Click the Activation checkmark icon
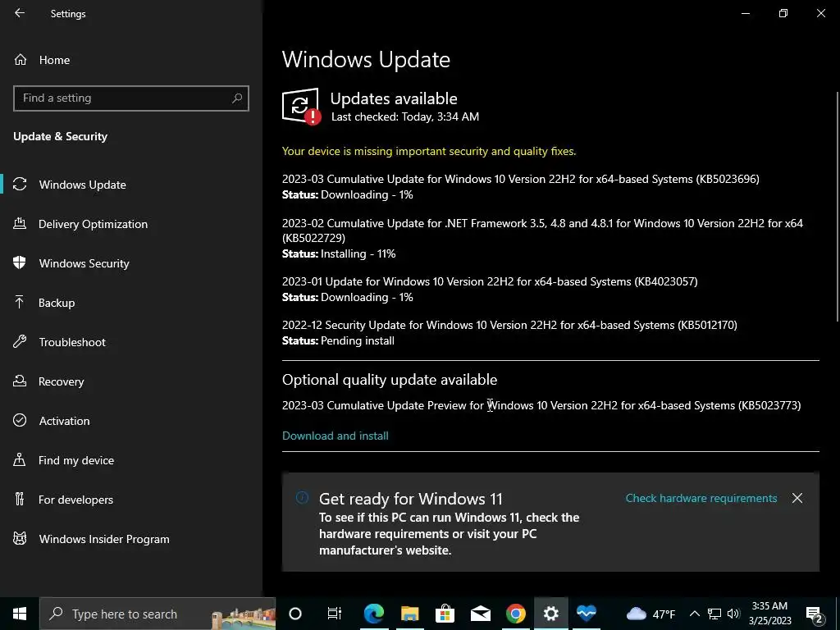 coord(20,421)
